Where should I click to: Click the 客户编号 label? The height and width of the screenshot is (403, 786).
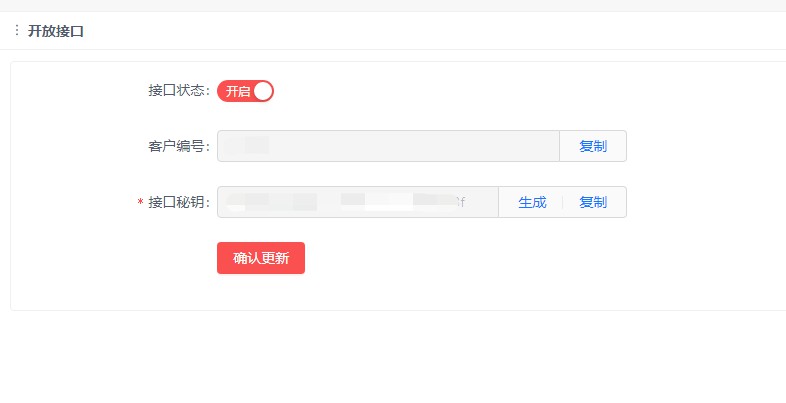[x=178, y=146]
